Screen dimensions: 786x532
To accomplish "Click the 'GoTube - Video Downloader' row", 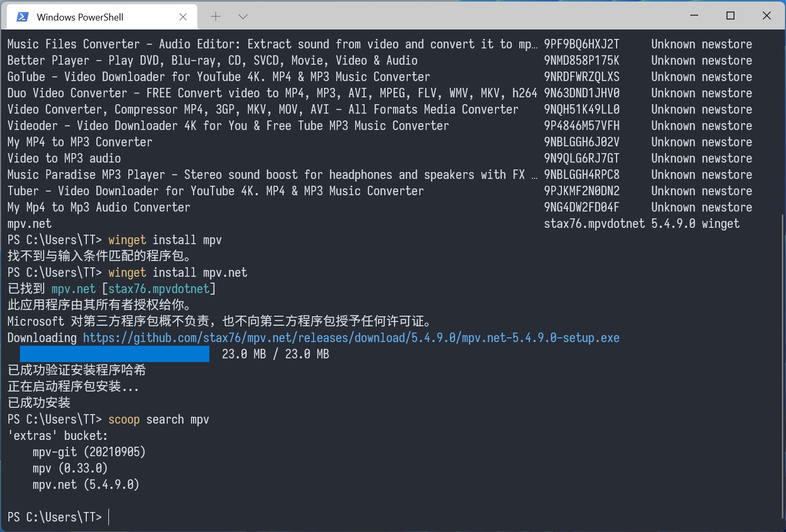I will 380,77.
